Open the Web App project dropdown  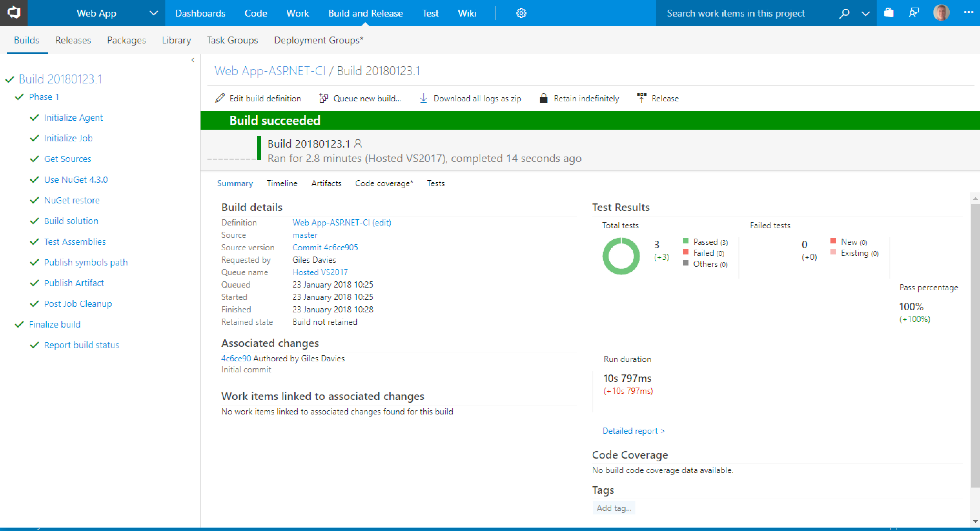click(153, 13)
